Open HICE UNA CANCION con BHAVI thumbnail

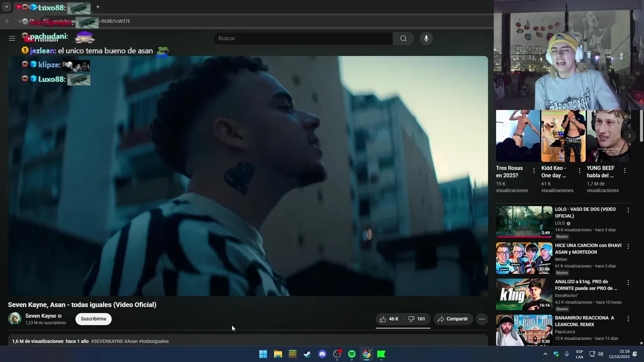[524, 258]
